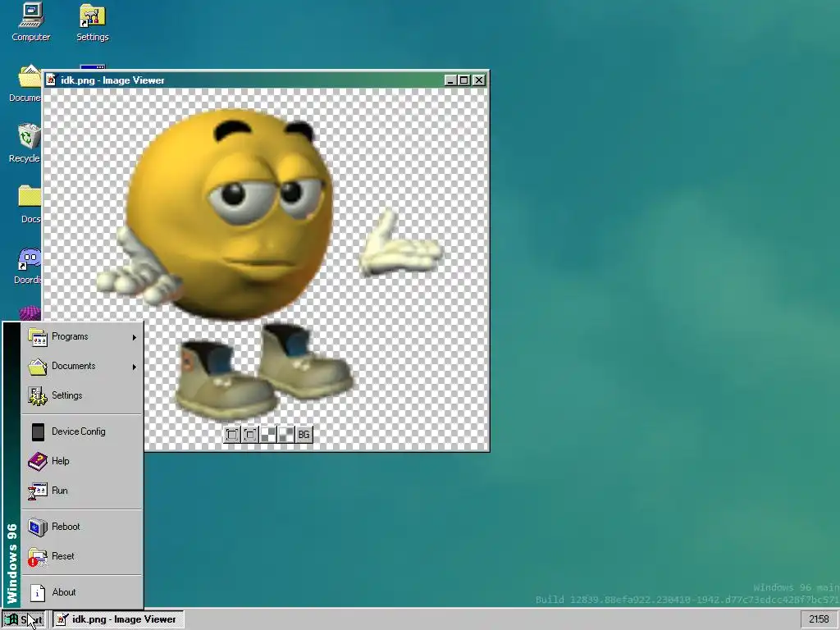Click the Start button on the taskbar
The height and width of the screenshot is (630, 840).
click(24, 619)
